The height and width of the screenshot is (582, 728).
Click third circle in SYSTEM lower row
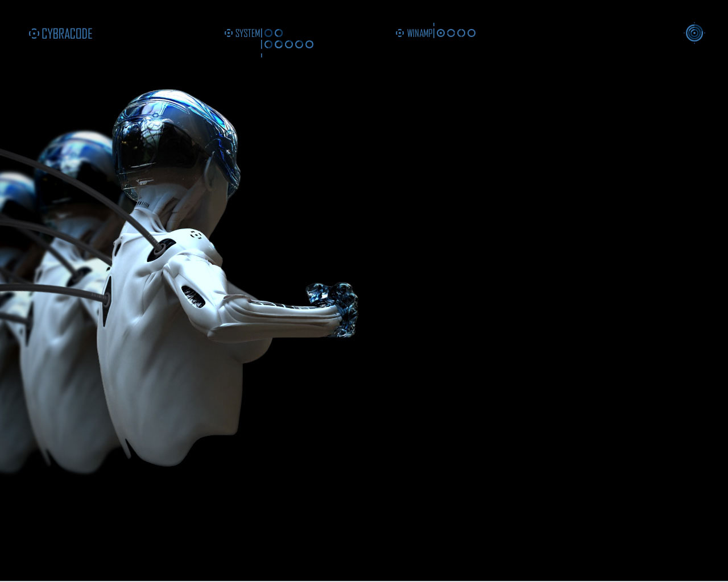pos(289,44)
